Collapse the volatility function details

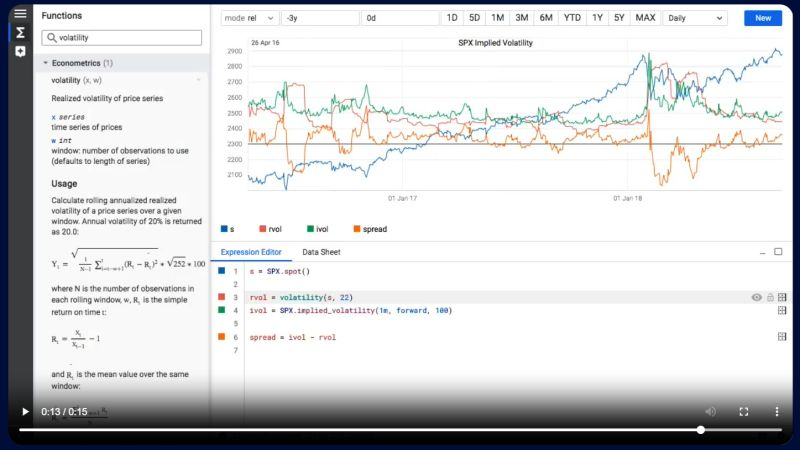(x=198, y=80)
